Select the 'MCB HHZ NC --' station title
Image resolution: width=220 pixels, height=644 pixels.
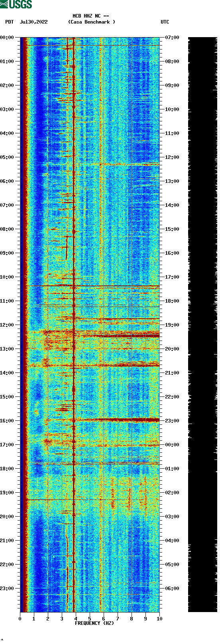[x=91, y=16]
